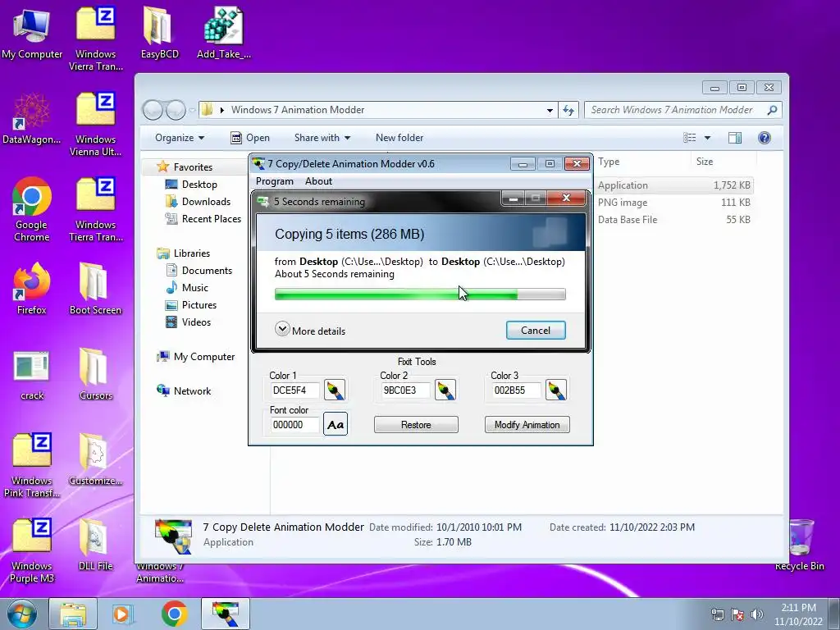
Task: Select DataWagon desktop shortcut
Action: (32, 118)
